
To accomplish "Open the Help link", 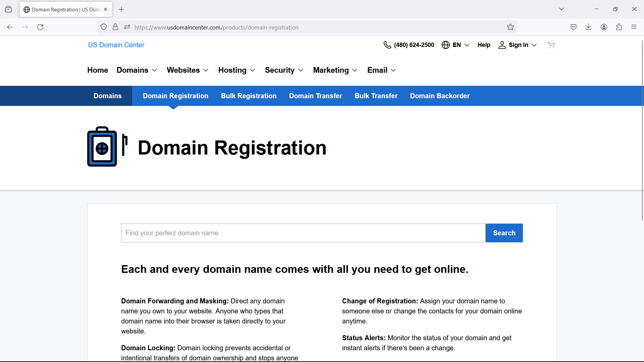I will (484, 45).
